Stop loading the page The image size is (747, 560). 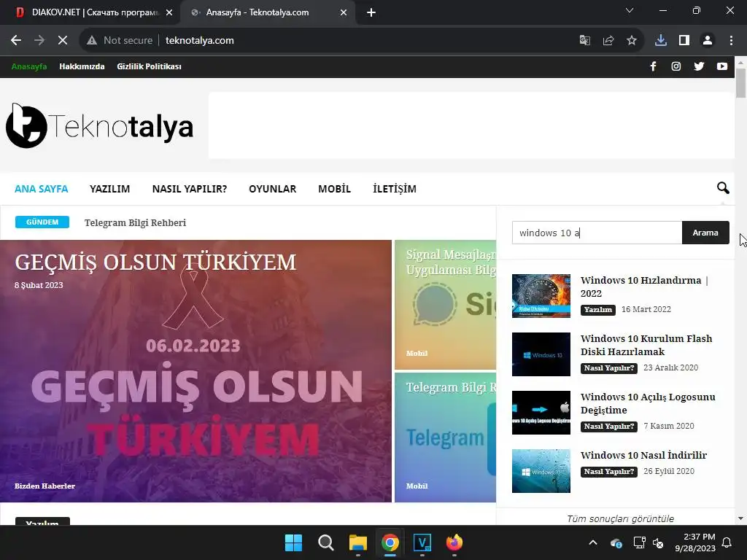click(63, 41)
